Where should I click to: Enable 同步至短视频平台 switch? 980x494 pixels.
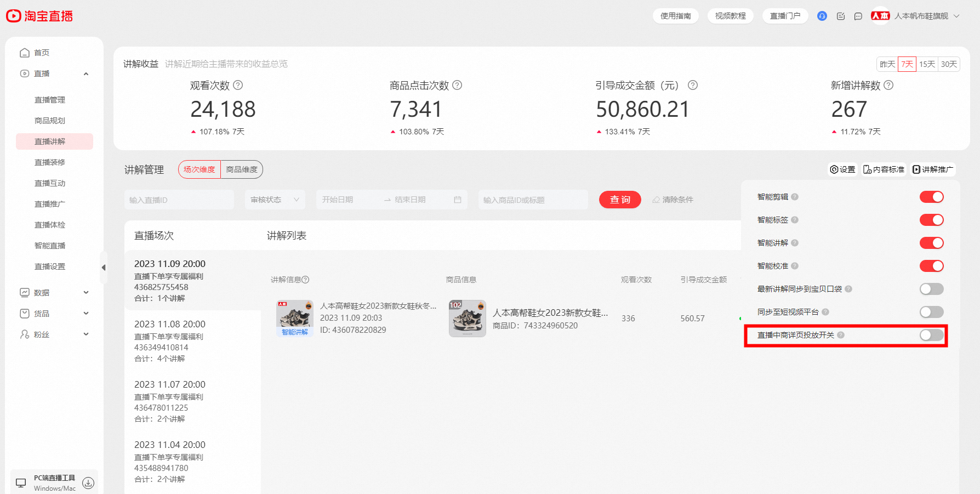coord(932,312)
